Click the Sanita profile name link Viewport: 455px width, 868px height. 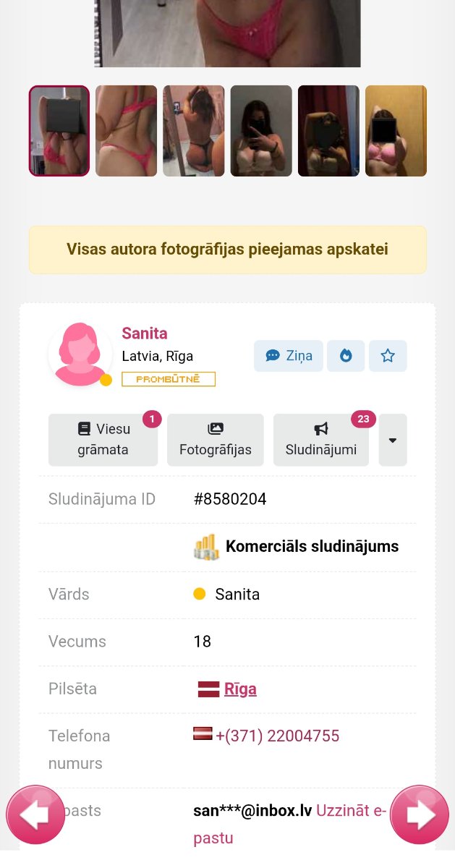[145, 333]
